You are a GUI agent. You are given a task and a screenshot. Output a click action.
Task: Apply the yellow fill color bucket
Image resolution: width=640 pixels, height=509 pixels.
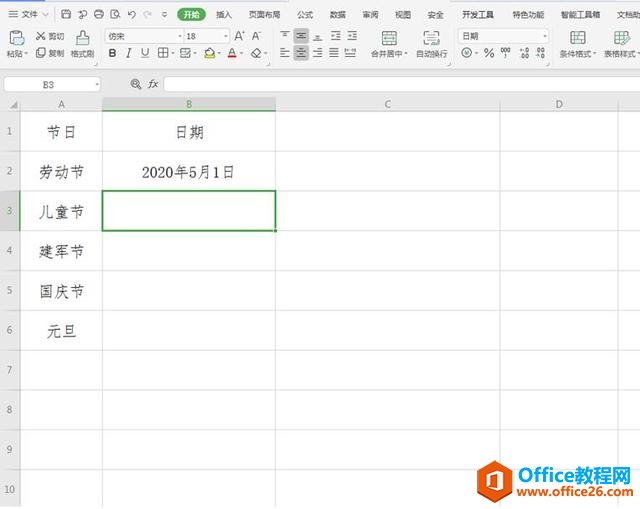[x=209, y=53]
